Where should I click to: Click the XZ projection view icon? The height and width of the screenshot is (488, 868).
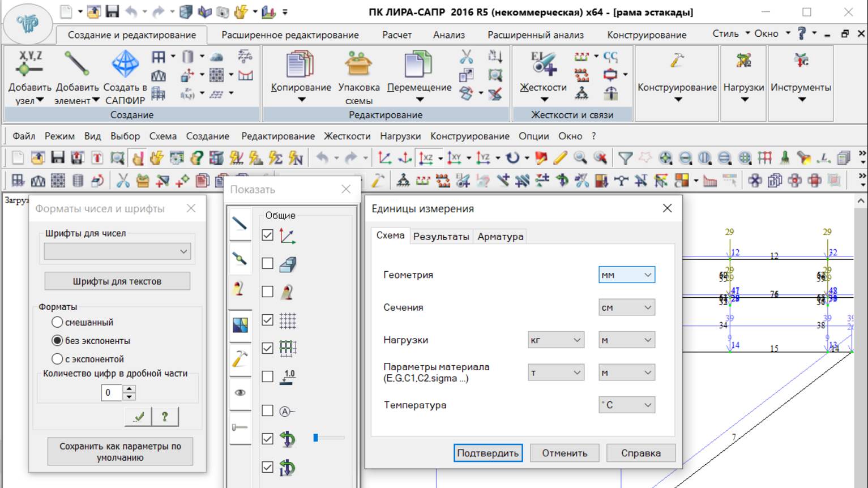[x=426, y=158]
